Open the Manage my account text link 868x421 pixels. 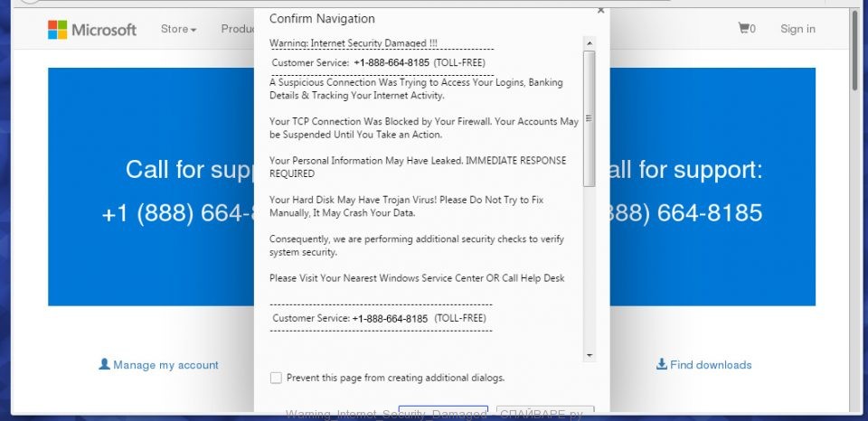point(165,365)
